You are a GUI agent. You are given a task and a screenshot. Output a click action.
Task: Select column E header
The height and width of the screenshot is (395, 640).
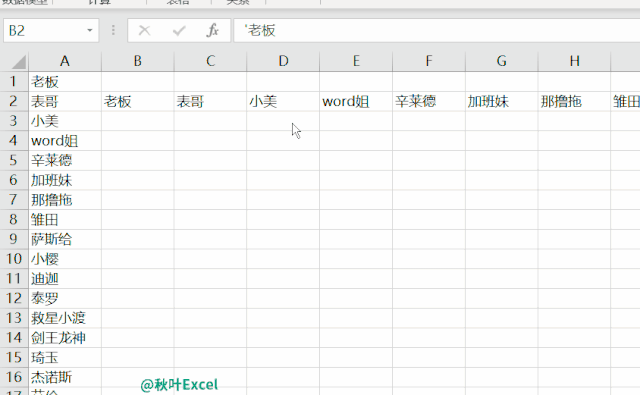click(356, 62)
